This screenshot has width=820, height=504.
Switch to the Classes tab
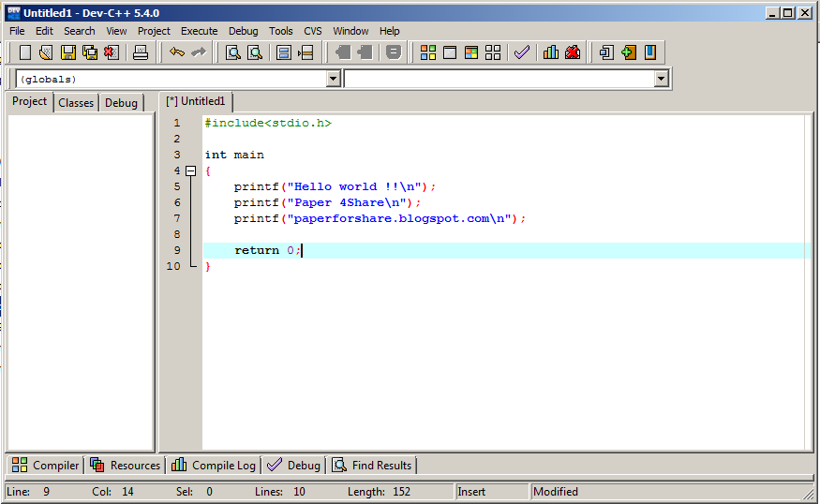(x=76, y=103)
